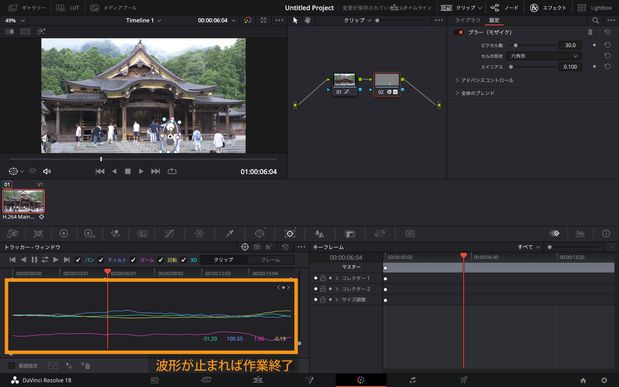Toggle the lock on コレクター 2 row

[323, 289]
